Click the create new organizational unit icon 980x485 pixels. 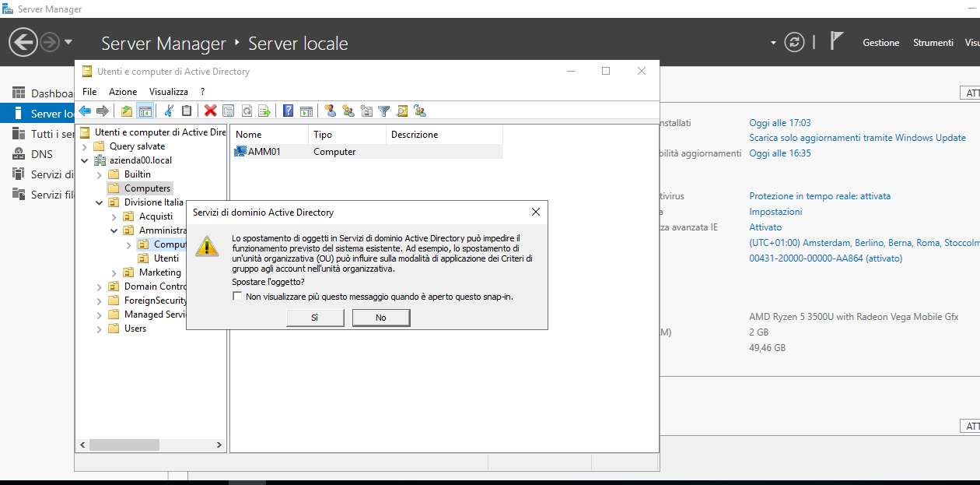point(366,111)
